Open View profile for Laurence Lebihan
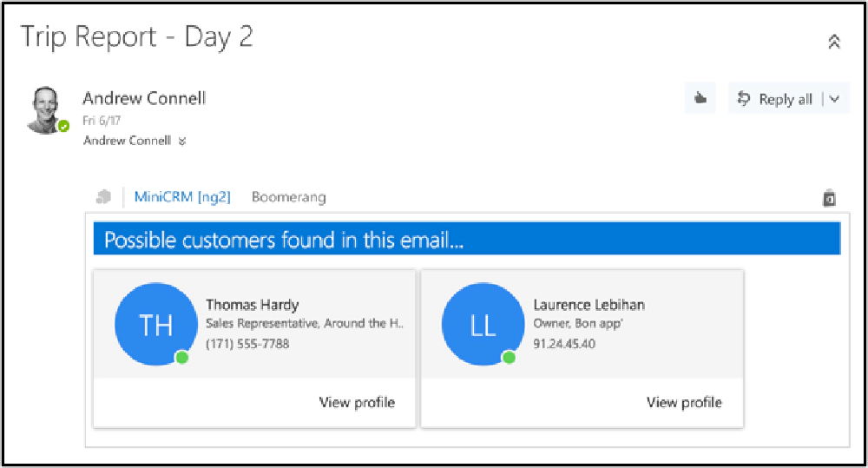 684,402
